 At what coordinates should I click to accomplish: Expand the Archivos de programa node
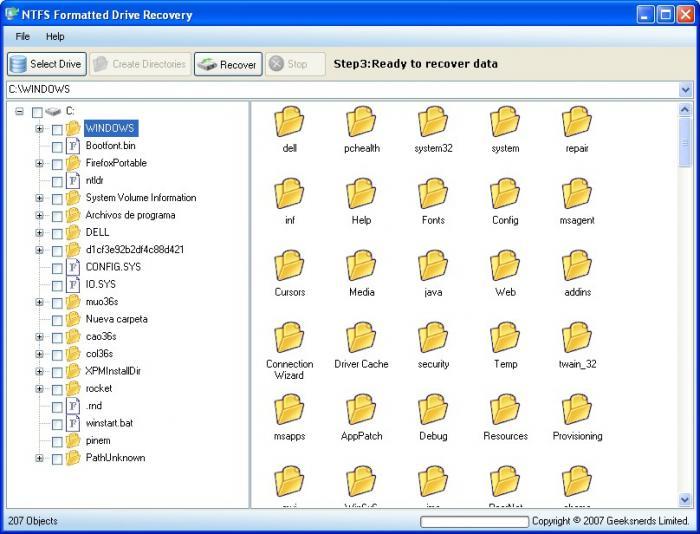click(39, 215)
